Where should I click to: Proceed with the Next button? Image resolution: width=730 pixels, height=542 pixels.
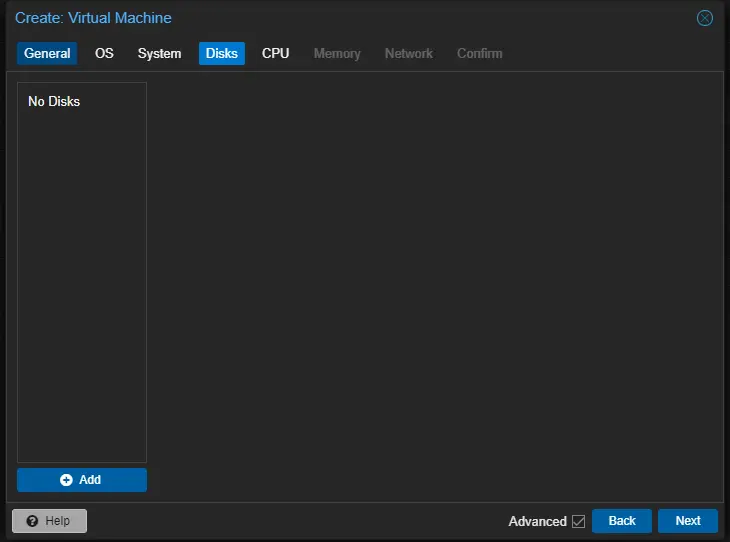click(x=687, y=521)
